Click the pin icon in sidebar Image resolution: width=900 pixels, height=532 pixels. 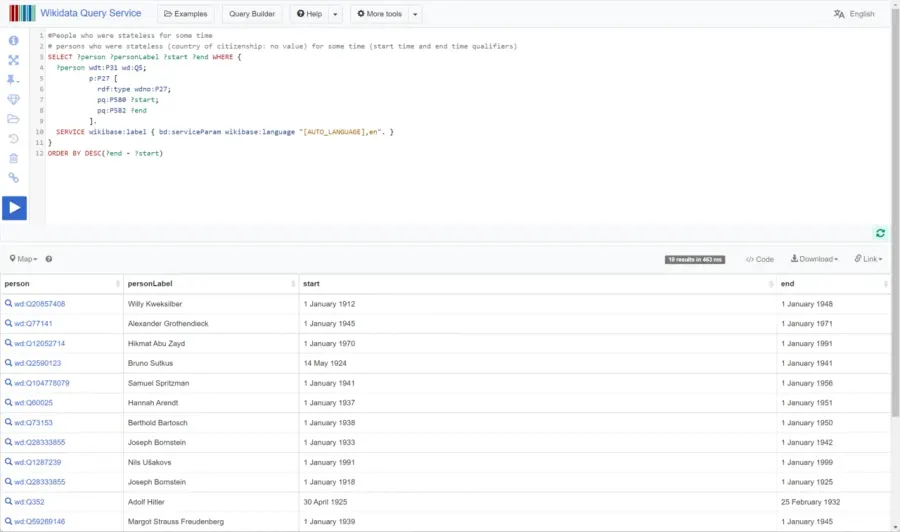12,80
